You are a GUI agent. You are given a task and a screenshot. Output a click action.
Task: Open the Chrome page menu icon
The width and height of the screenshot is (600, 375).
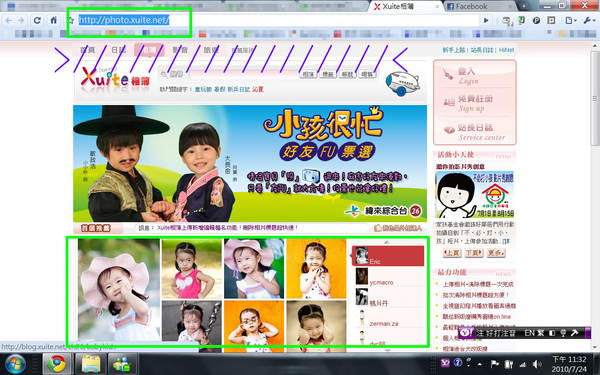coord(571,20)
